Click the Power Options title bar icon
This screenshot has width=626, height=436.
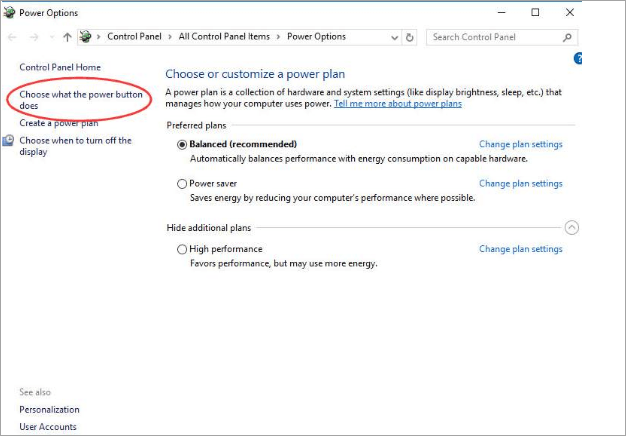pyautogui.click(x=10, y=13)
